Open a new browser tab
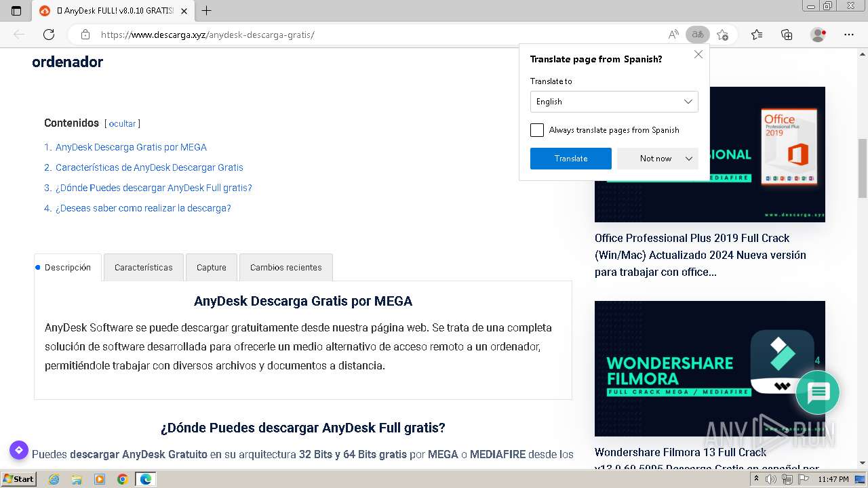 coord(207,10)
